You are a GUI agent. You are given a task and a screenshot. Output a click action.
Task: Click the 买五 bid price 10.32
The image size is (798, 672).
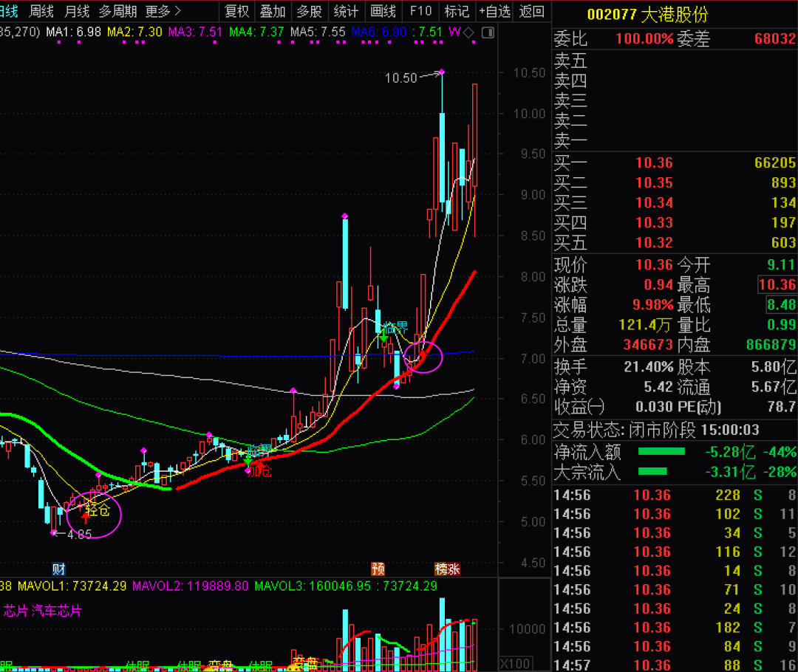[x=654, y=242]
